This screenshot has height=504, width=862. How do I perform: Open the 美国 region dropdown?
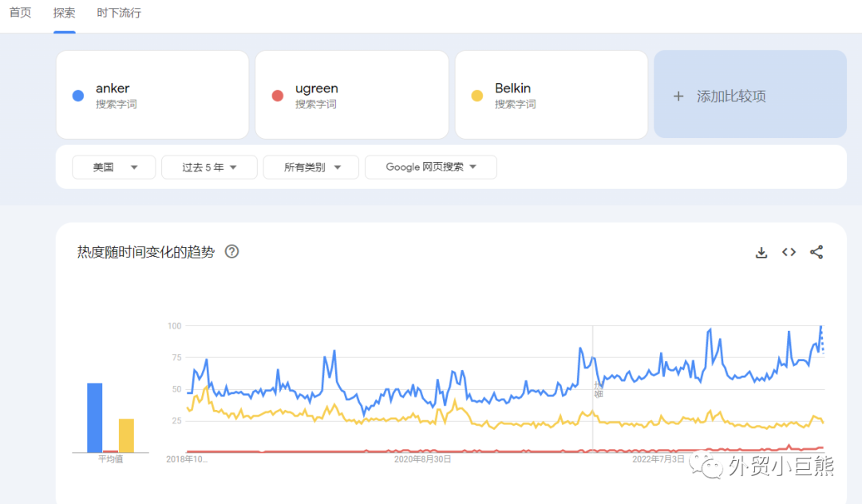113,167
